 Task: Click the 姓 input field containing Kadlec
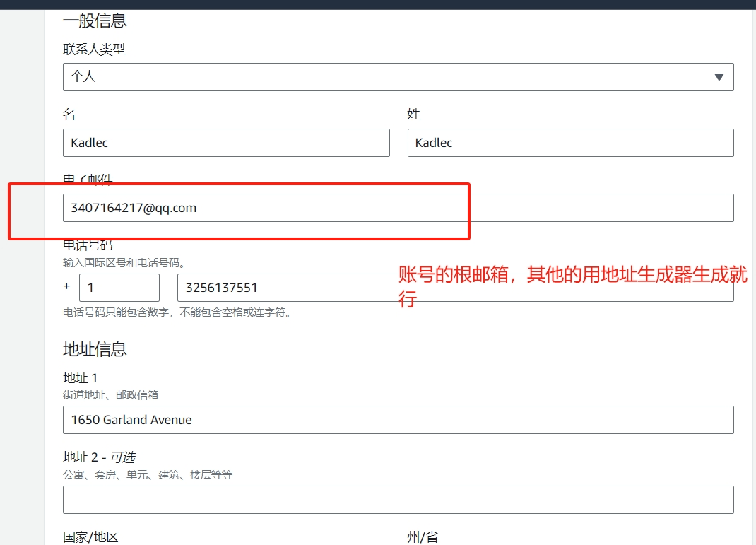click(x=570, y=143)
